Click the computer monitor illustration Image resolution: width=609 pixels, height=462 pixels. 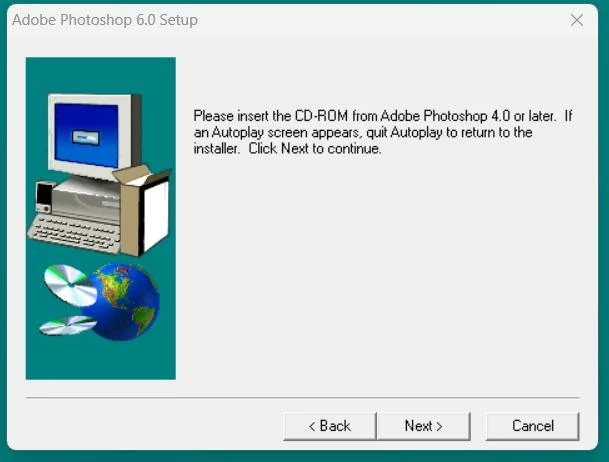click(94, 134)
